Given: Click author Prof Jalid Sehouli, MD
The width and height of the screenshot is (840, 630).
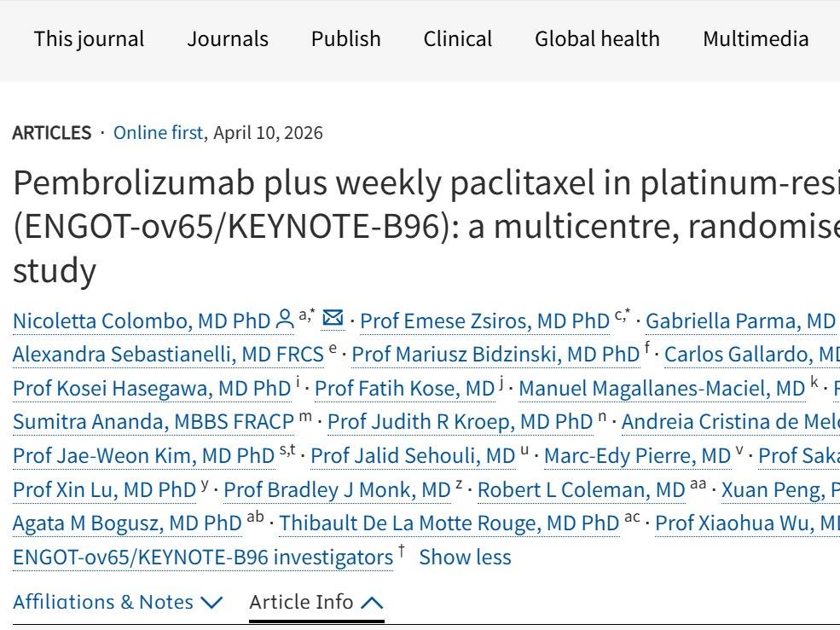Looking at the screenshot, I should 413,456.
